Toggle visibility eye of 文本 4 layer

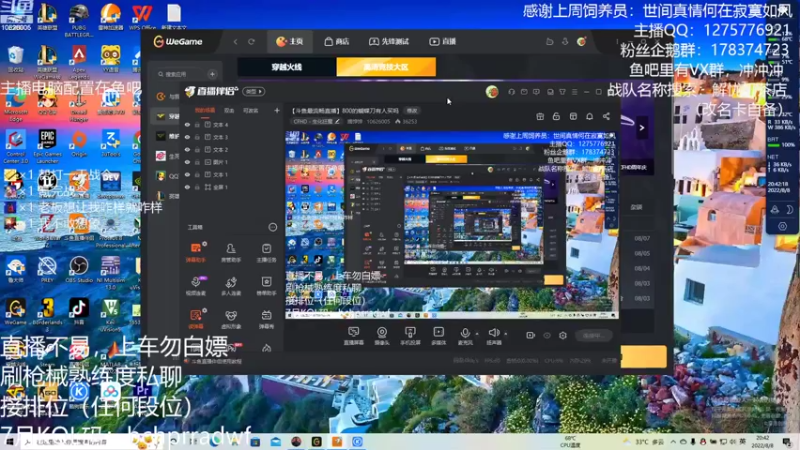pyautogui.click(x=187, y=124)
